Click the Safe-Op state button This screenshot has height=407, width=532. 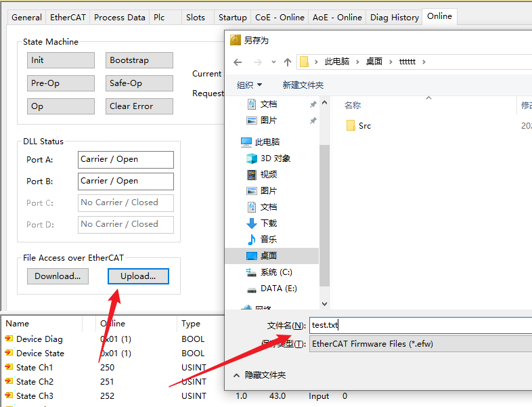point(139,83)
